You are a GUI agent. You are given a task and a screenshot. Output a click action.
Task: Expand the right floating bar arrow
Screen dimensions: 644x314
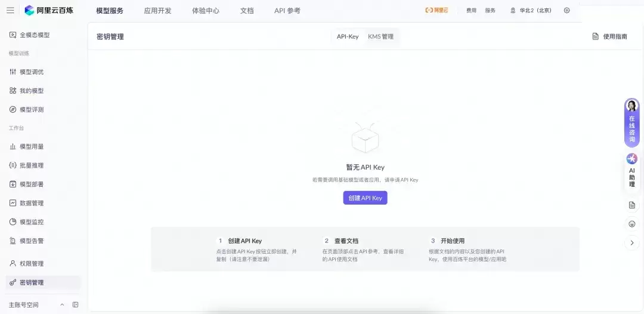click(631, 243)
